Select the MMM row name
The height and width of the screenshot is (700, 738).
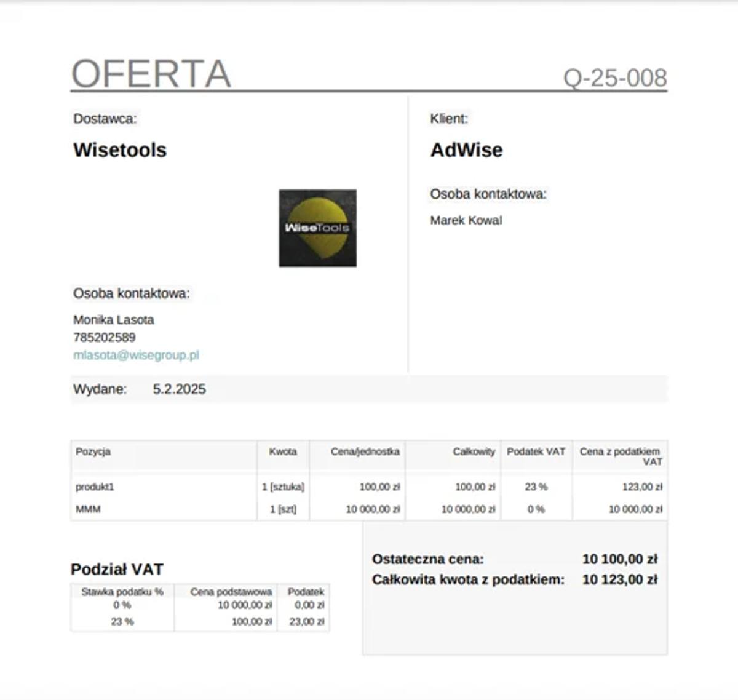[x=88, y=509]
